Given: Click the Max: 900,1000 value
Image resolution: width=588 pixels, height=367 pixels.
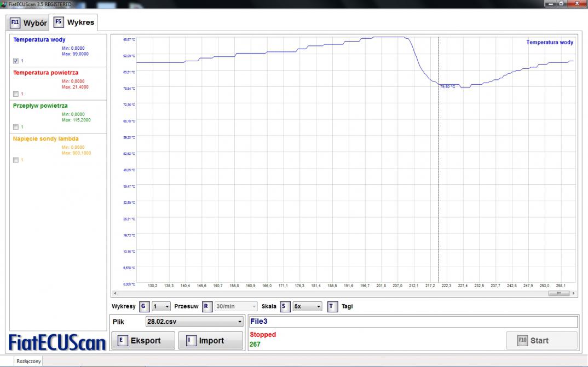Looking at the screenshot, I should pos(77,153).
